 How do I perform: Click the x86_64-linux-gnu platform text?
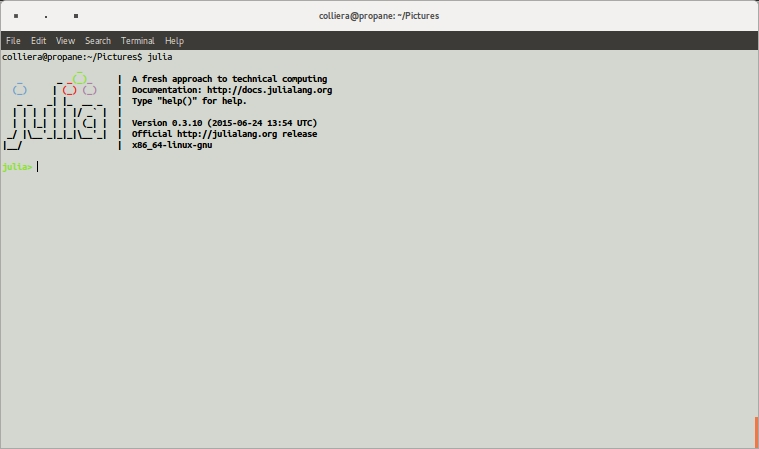point(172,145)
